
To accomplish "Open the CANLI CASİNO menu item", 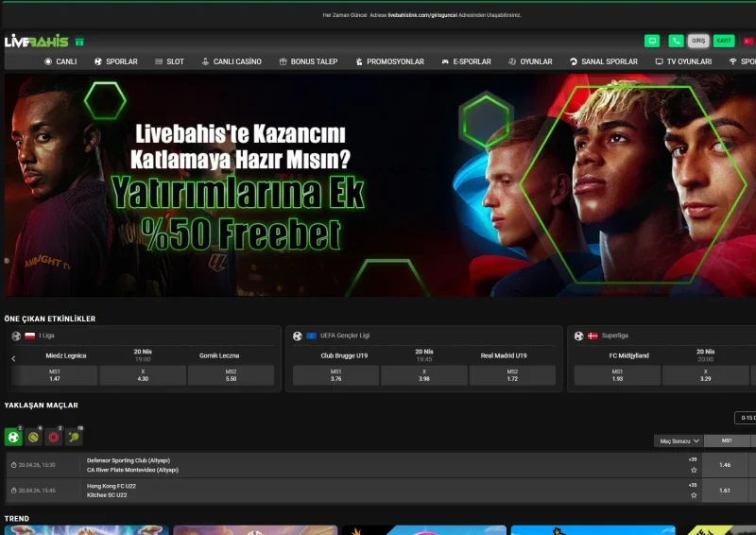I will point(232,61).
